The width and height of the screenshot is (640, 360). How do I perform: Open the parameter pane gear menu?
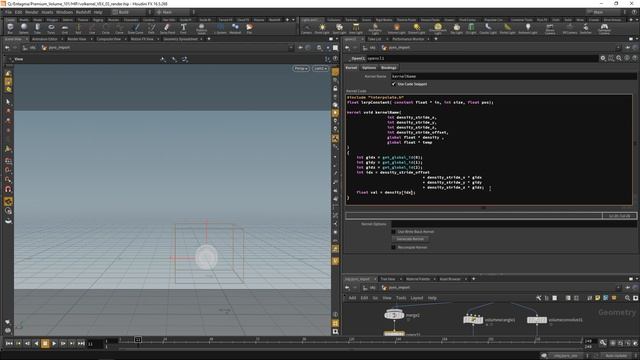603,58
